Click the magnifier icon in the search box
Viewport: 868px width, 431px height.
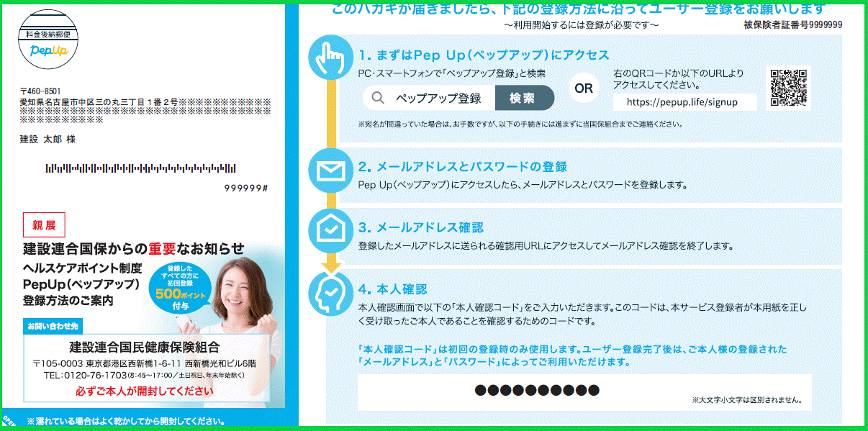point(378,98)
